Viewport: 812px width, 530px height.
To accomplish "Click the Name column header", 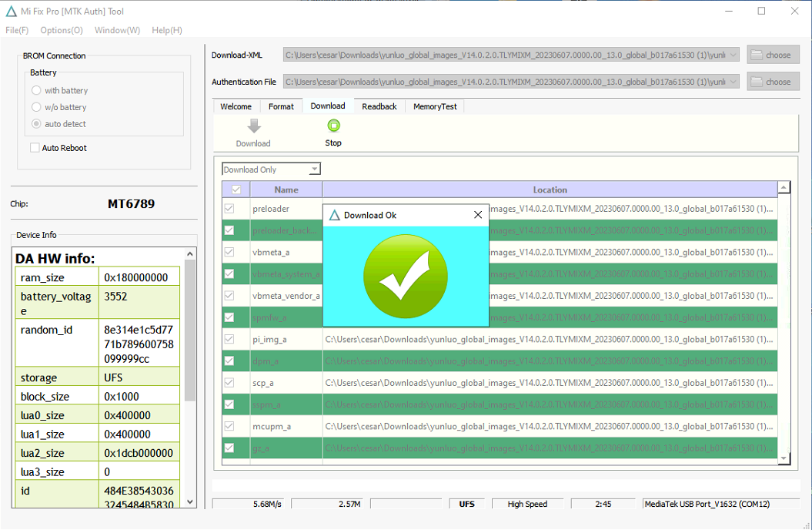I will pos(286,190).
